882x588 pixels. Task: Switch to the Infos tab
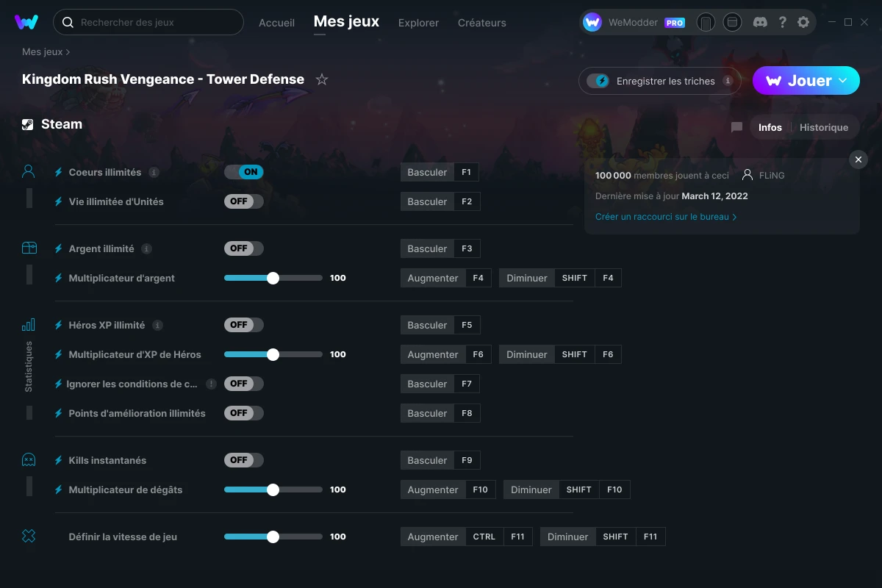coord(770,127)
